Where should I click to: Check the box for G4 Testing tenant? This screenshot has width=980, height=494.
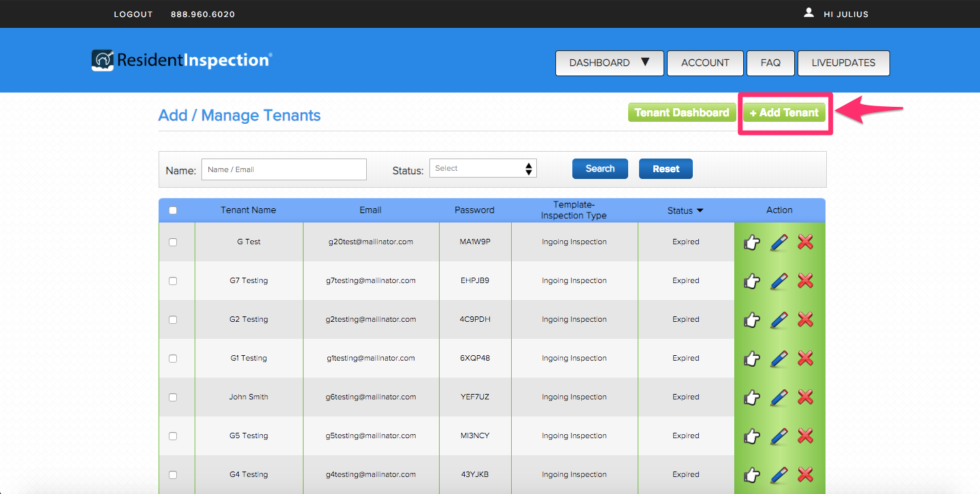[x=173, y=475]
